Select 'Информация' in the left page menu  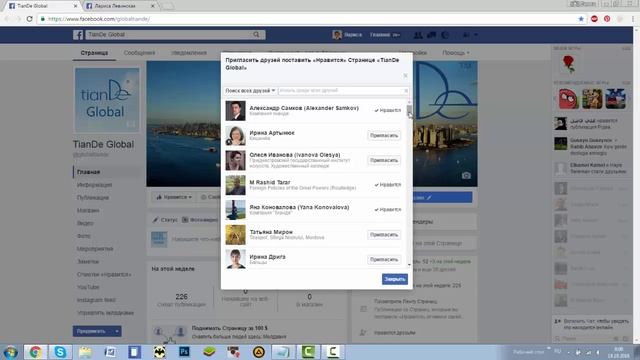[94, 185]
